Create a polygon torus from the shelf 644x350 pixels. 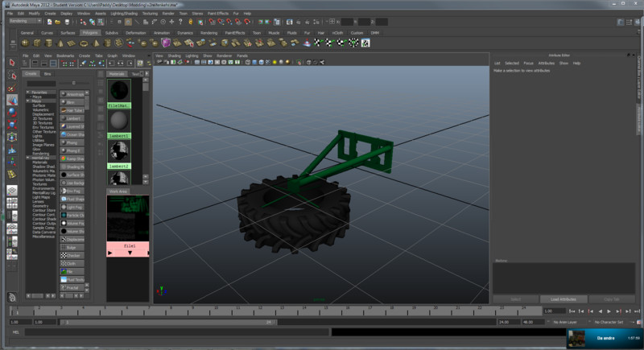[x=84, y=43]
